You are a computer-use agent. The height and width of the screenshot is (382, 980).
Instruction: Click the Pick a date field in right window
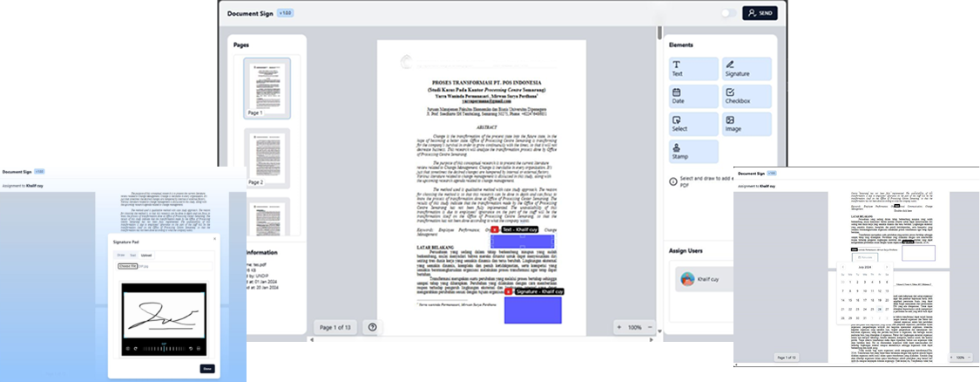(865, 256)
